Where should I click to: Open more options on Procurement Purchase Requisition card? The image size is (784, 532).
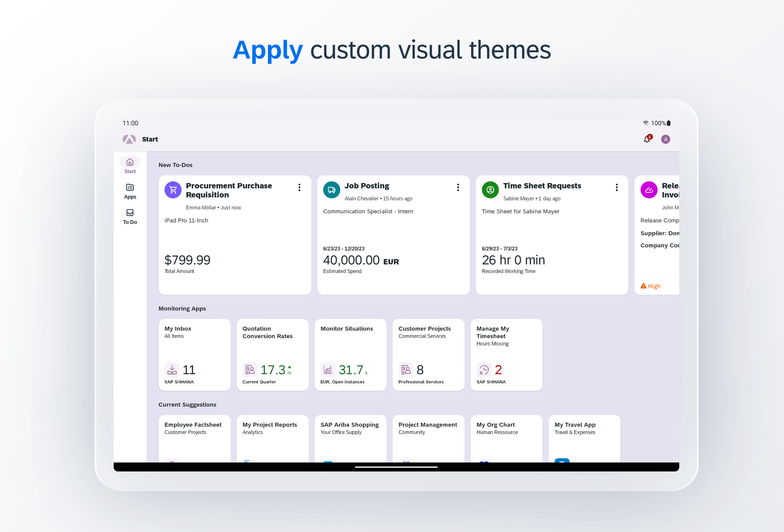coord(299,188)
